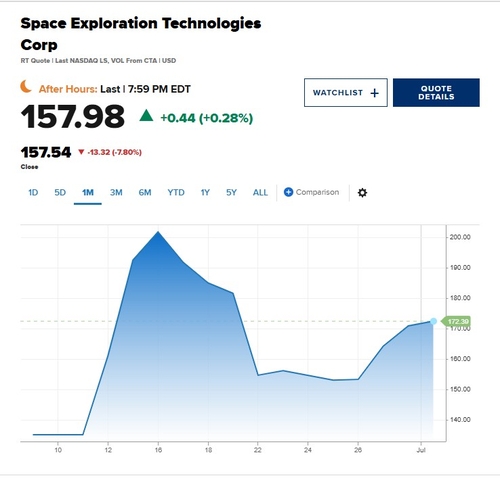The width and height of the screenshot is (500, 478).
Task: Show the 6M chart range
Action: [145, 193]
